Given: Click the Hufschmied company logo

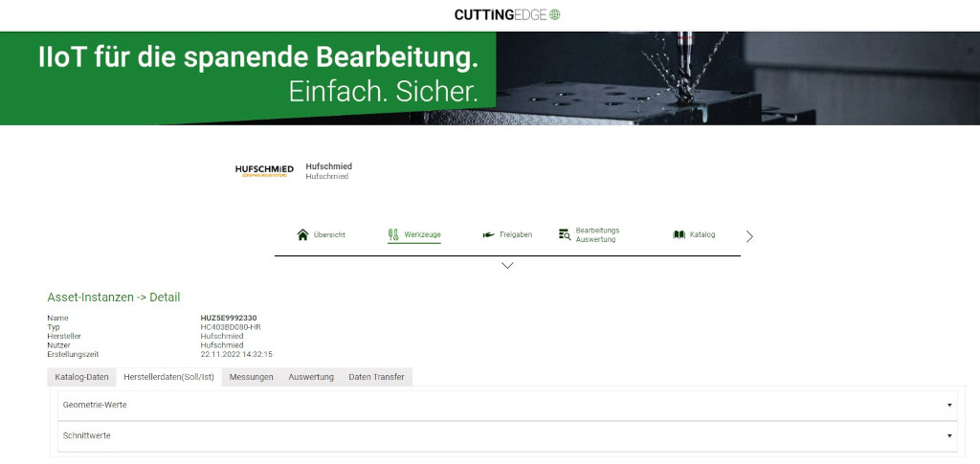Looking at the screenshot, I should tap(264, 171).
